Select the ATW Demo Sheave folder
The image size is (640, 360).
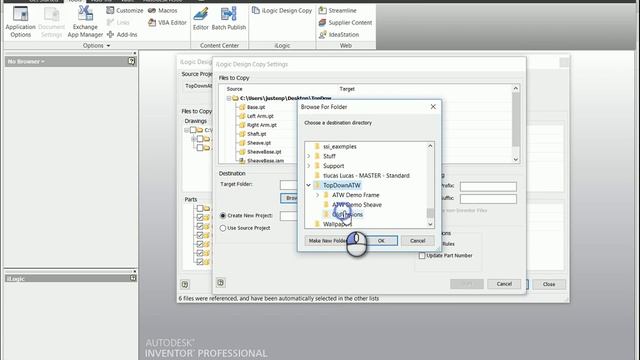pyautogui.click(x=357, y=205)
